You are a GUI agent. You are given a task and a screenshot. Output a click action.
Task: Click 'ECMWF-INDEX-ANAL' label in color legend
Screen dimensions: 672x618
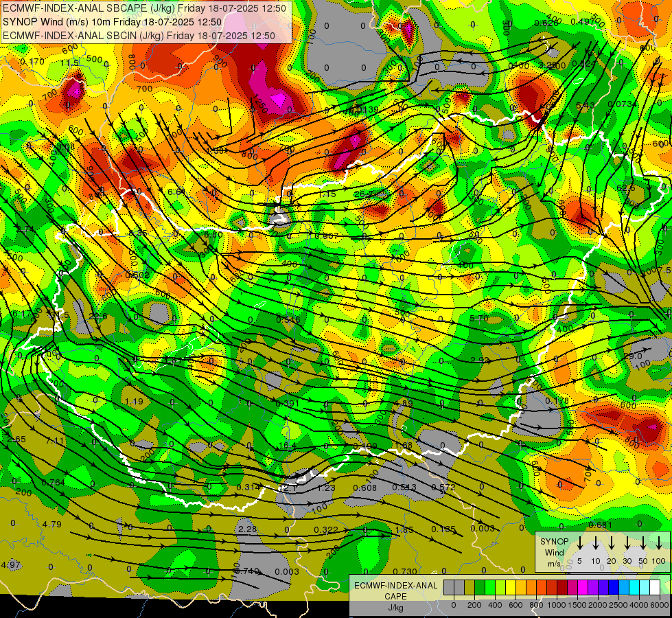point(395,586)
